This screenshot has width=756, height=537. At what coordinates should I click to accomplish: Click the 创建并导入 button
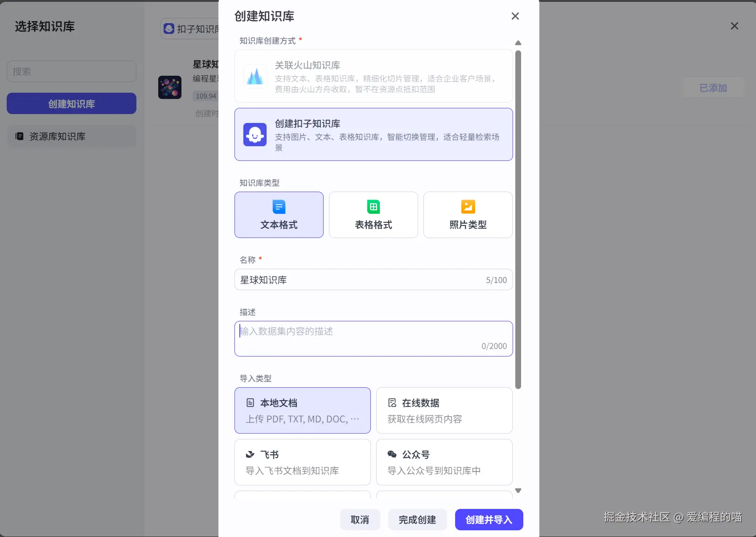(x=489, y=520)
